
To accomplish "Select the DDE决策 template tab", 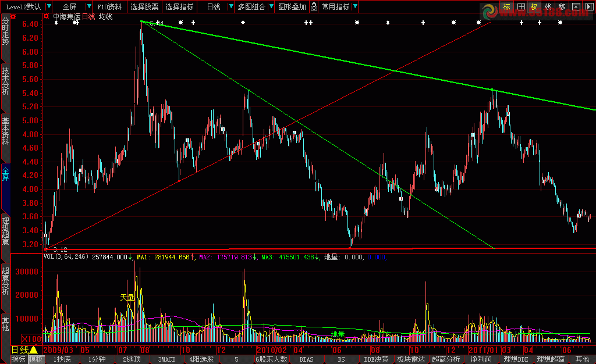I will 377,359.
